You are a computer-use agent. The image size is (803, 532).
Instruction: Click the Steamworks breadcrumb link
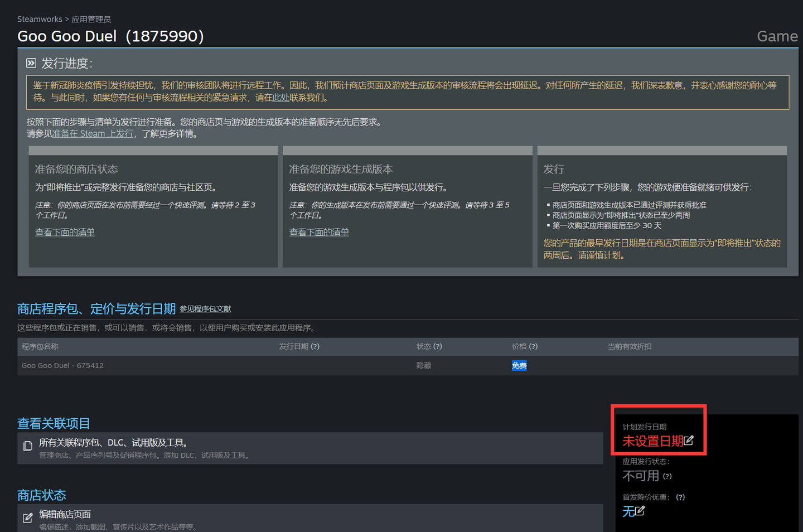(40, 19)
